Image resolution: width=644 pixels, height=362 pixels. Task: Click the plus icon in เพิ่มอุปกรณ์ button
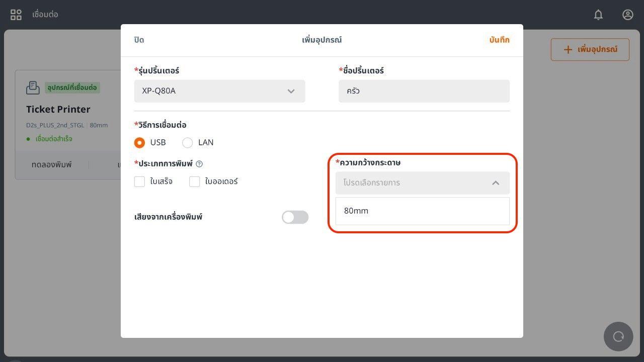(568, 49)
